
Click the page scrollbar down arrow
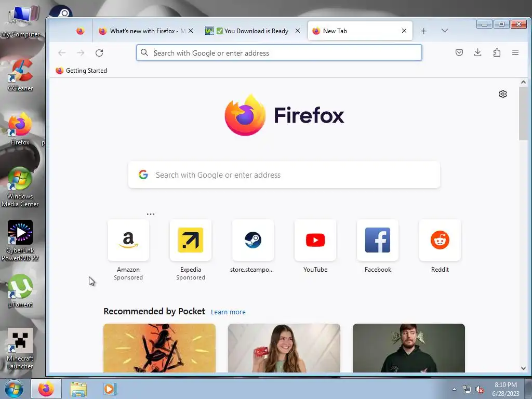(523, 368)
